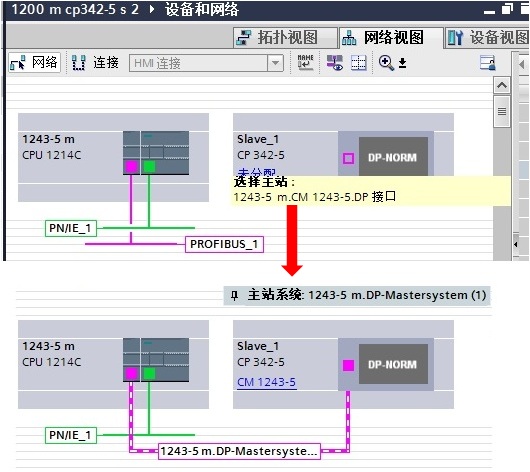
Task: Open the HMI 连接 connection type dropdown
Action: point(275,63)
